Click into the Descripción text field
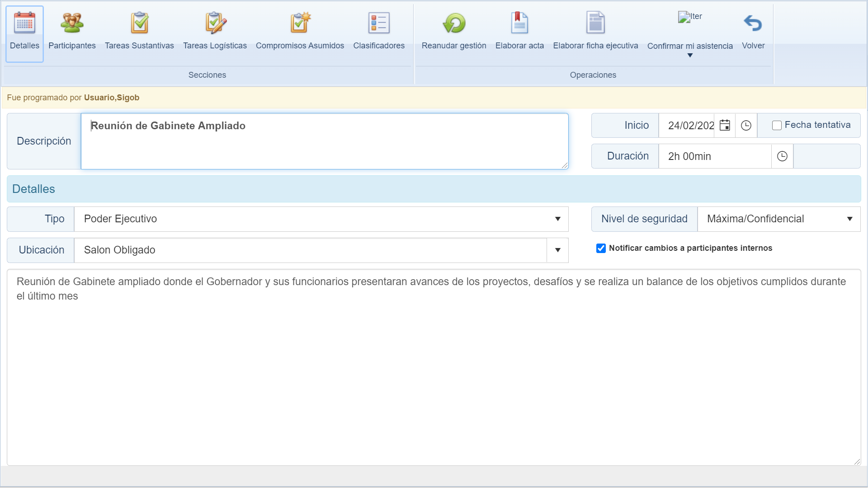This screenshot has height=488, width=868. pos(325,141)
